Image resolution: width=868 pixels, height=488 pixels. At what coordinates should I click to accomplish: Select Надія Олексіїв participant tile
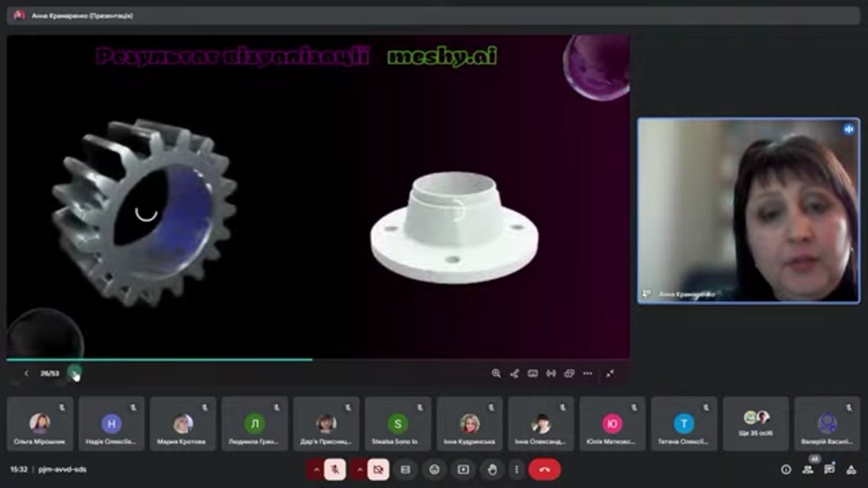click(x=111, y=424)
